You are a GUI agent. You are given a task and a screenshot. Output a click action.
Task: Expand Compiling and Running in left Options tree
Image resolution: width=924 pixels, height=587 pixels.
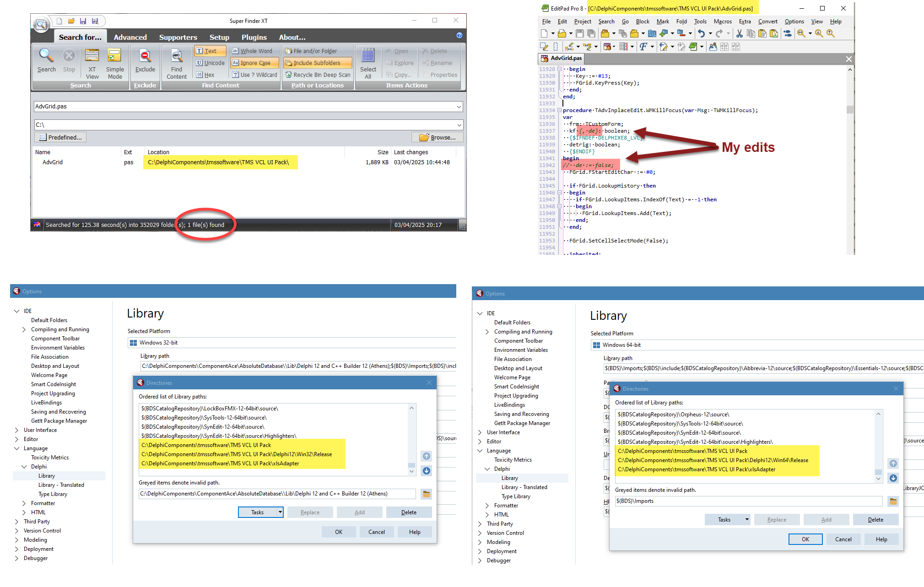pos(24,329)
